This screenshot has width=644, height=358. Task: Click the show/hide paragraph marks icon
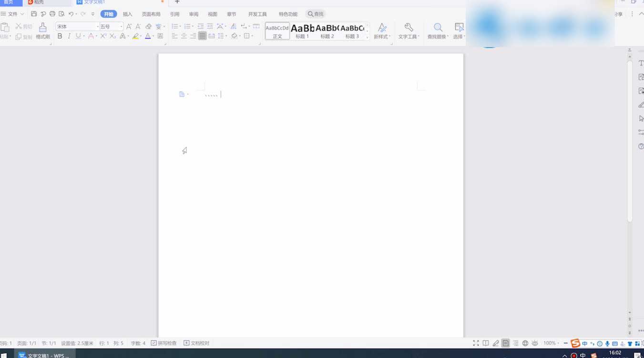(244, 27)
